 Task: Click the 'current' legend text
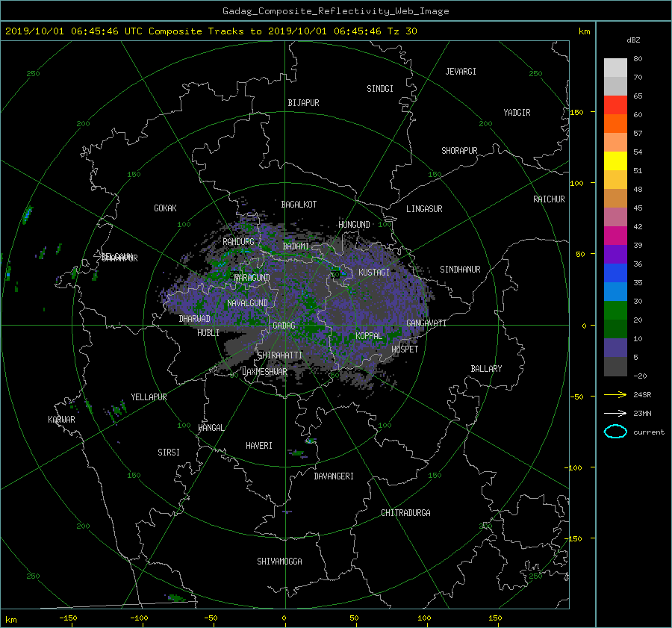649,432
